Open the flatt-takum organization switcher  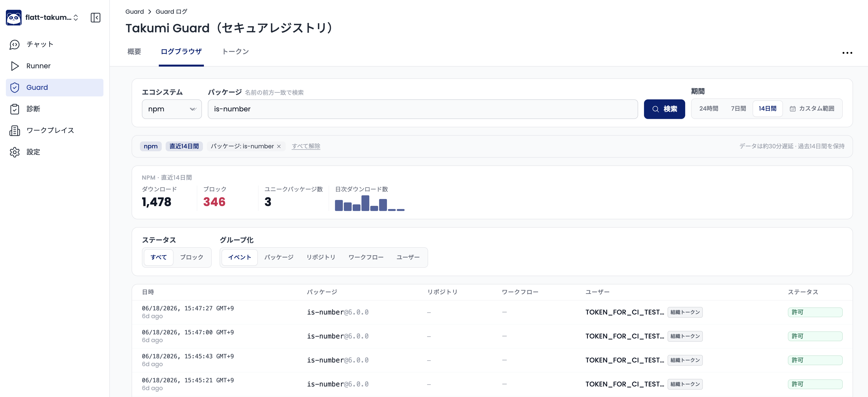(52, 17)
